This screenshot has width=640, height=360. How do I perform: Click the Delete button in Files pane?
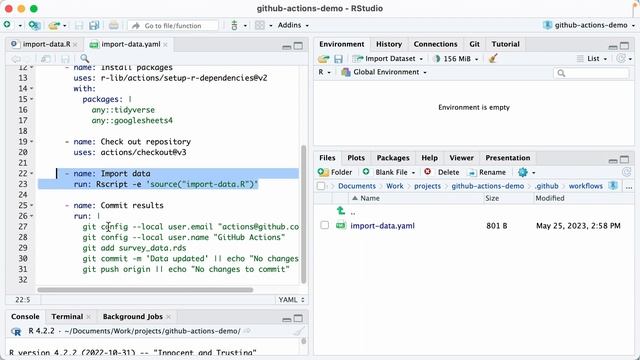[442, 172]
